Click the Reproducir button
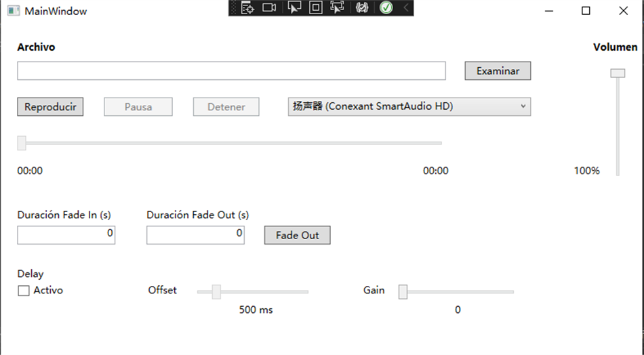The height and width of the screenshot is (355, 644). tap(50, 107)
